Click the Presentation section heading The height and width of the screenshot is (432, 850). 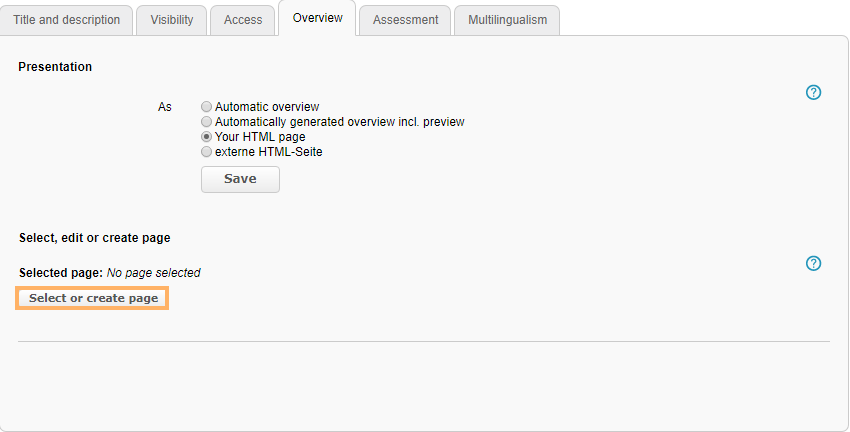click(x=55, y=67)
